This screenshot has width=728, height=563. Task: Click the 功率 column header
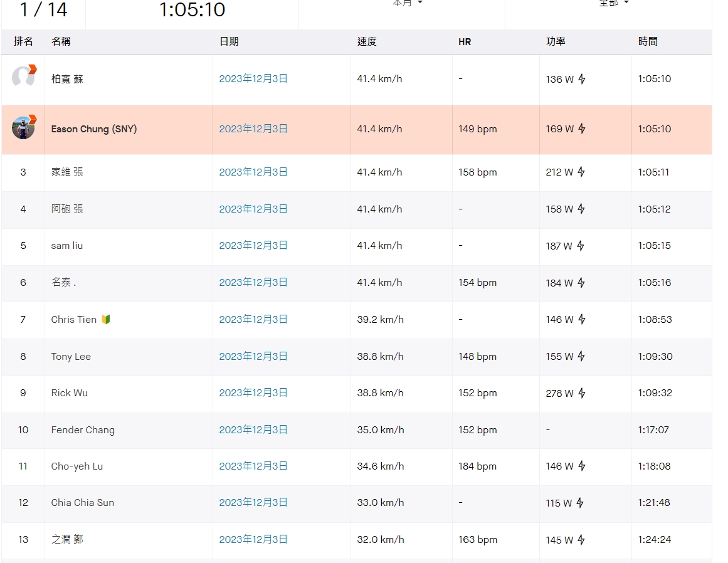(556, 42)
